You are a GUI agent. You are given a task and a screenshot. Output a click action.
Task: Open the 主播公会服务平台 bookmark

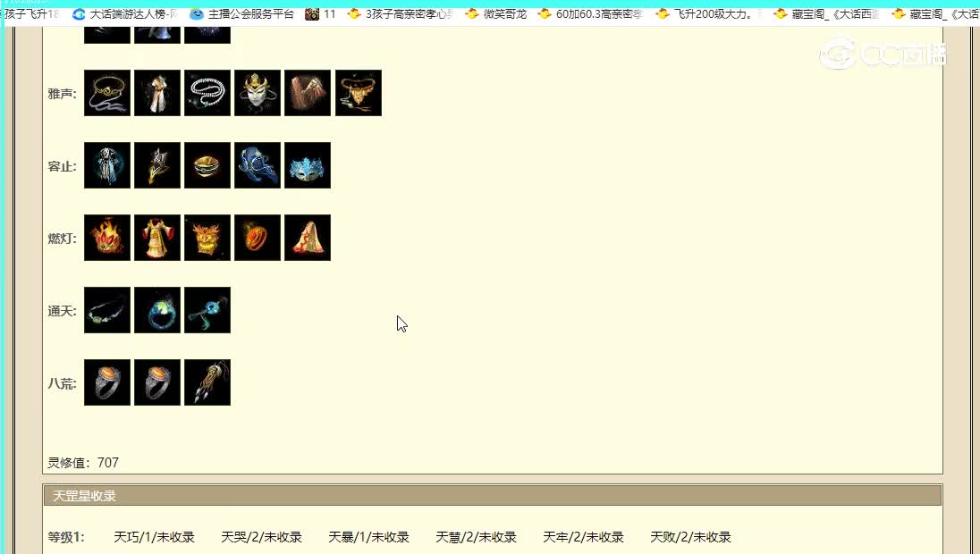tap(242, 13)
